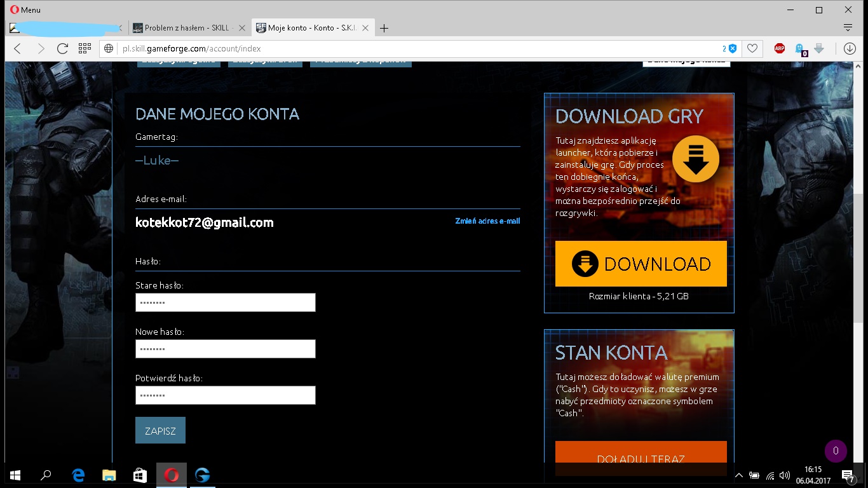Click the battery icon in system tray

click(754, 475)
